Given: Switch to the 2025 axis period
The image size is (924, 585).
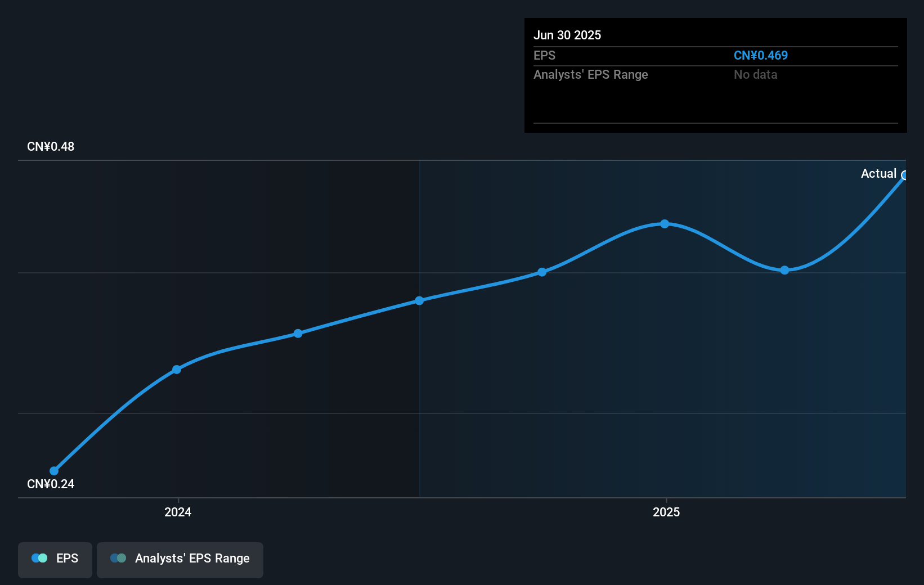Looking at the screenshot, I should click(666, 512).
